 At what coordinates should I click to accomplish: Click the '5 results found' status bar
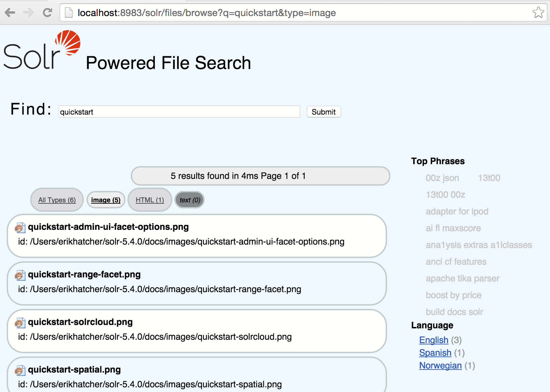click(x=261, y=176)
